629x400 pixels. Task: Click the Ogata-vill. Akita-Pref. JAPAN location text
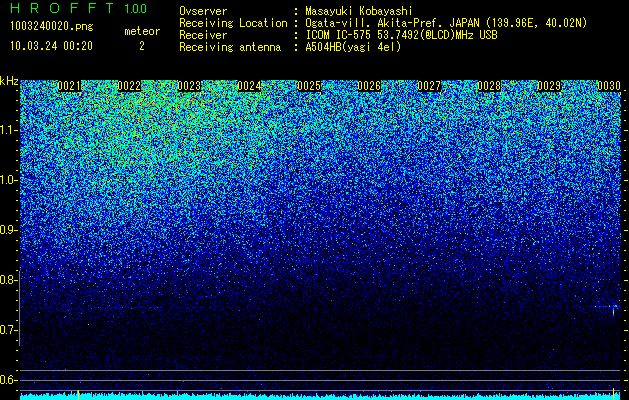click(x=446, y=23)
